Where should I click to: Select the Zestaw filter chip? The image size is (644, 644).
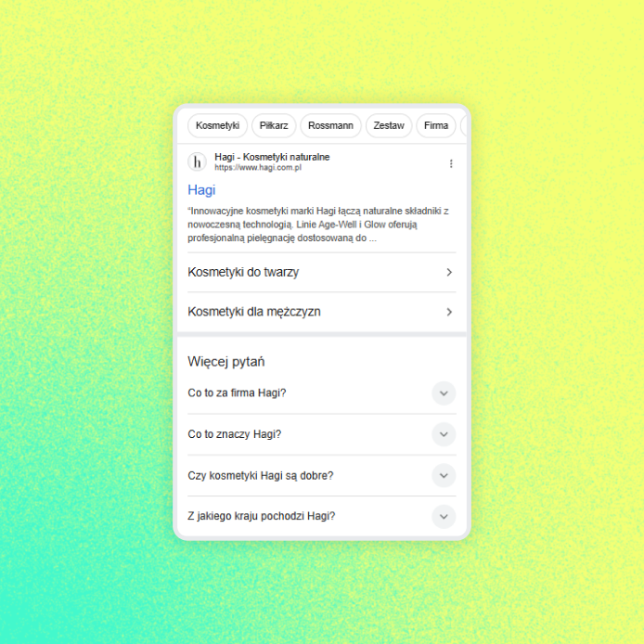389,125
